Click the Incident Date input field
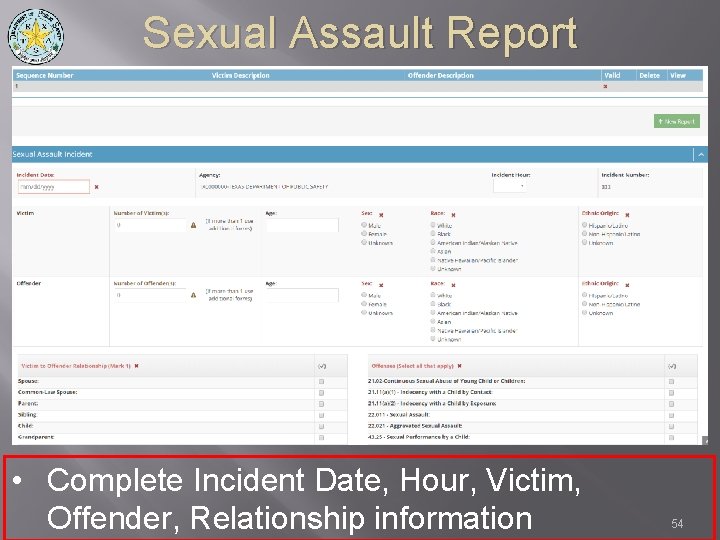The width and height of the screenshot is (720, 540). click(x=54, y=187)
